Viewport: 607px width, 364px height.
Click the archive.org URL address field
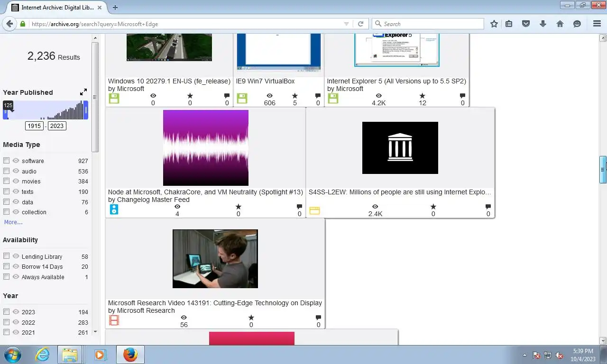(x=185, y=24)
